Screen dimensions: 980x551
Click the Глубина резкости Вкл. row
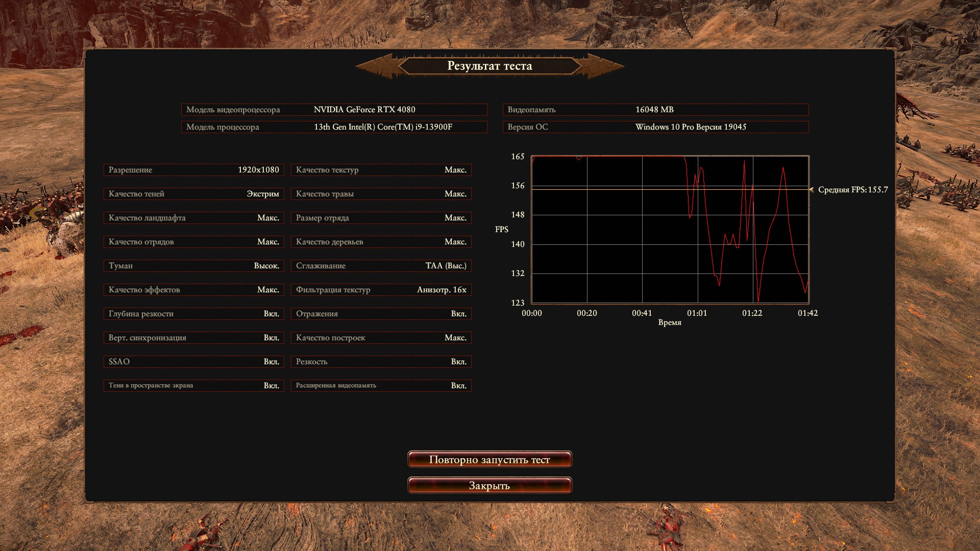tap(193, 314)
